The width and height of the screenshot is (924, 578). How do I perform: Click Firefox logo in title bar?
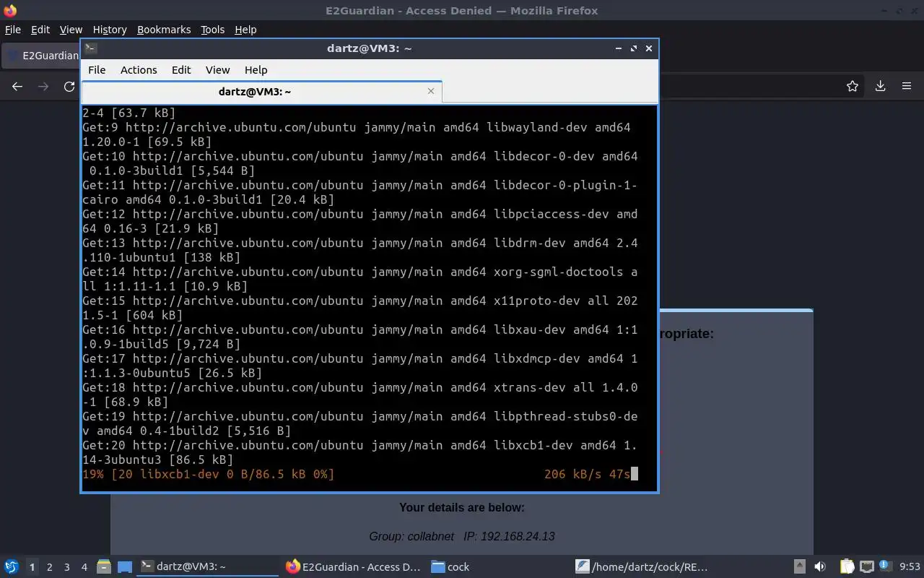click(x=10, y=10)
